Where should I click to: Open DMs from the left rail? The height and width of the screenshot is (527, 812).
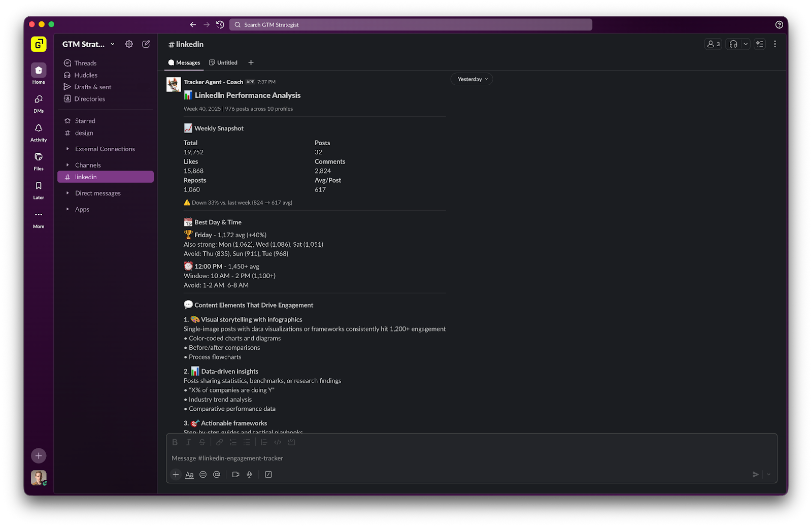39,103
